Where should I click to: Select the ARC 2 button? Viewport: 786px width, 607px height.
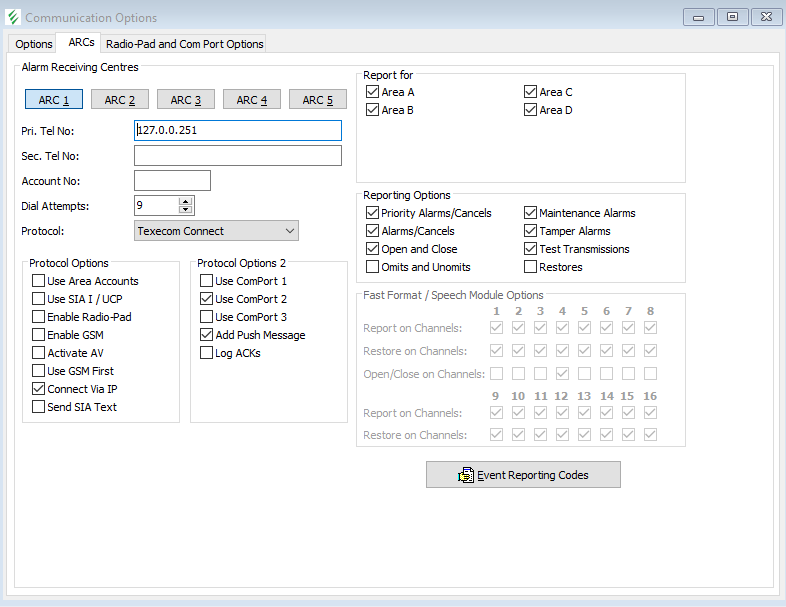tap(120, 100)
